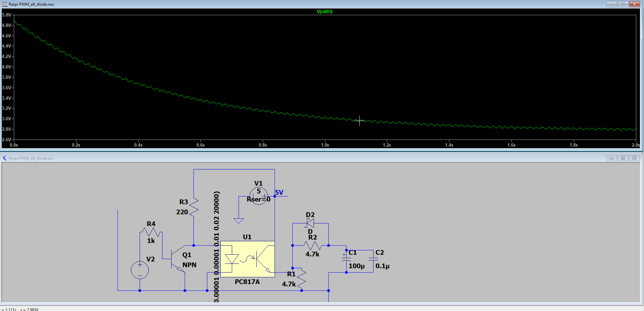Click the D2 diode symbol
644x311 pixels.
pyautogui.click(x=310, y=223)
